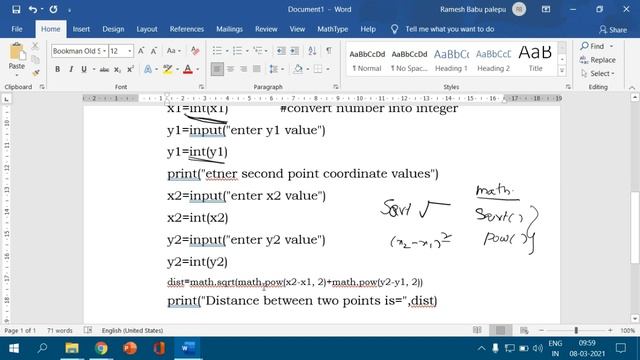The image size is (640, 360).
Task: Select the Format Painter brush
Action: pos(36,73)
